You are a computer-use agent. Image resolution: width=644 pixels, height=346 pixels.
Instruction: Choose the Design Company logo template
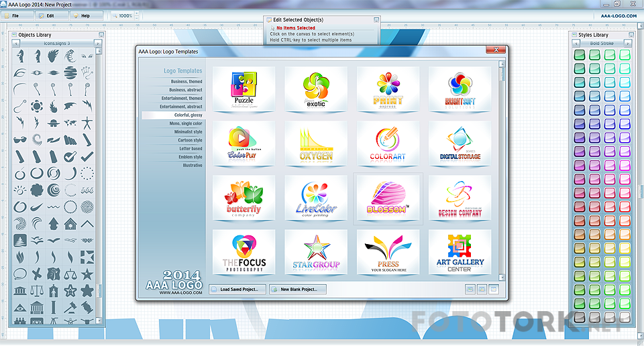tap(460, 198)
